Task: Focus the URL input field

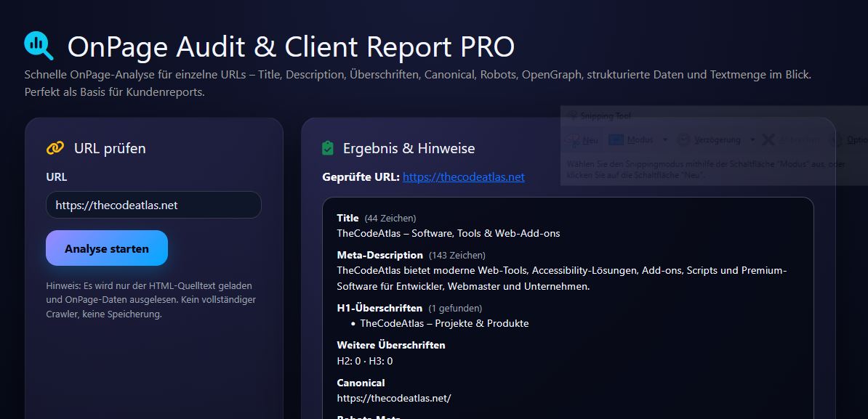Action: coord(153,206)
